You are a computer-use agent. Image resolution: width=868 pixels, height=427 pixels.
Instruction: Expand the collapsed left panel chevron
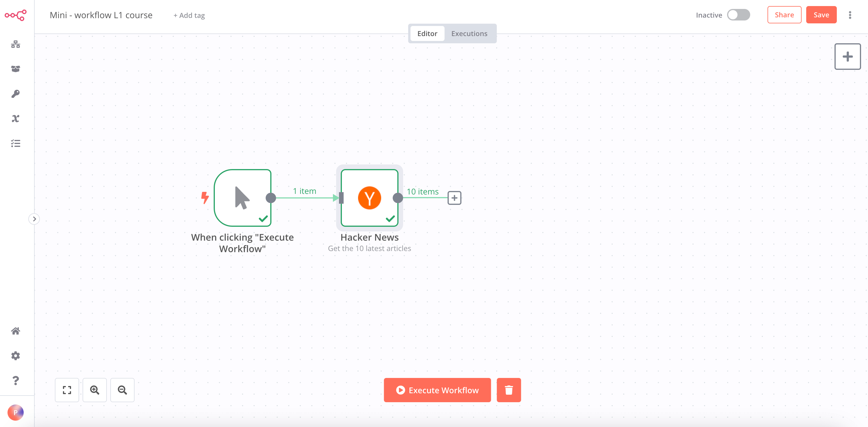[35, 219]
